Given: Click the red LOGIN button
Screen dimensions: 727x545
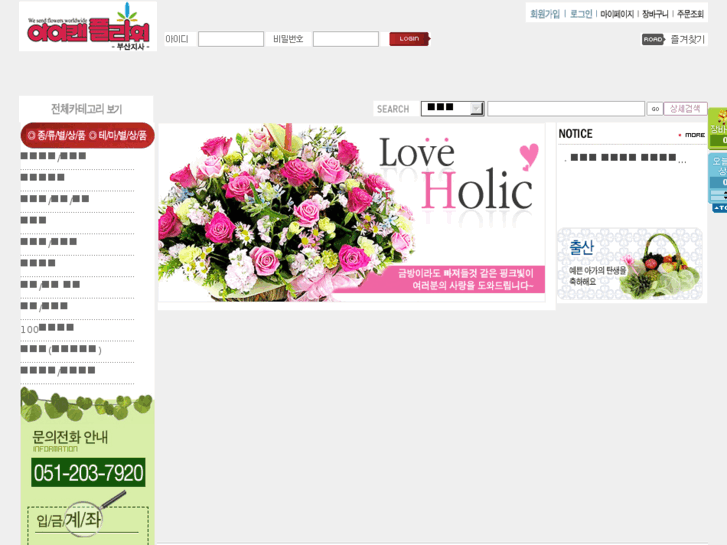Looking at the screenshot, I should [409, 39].
